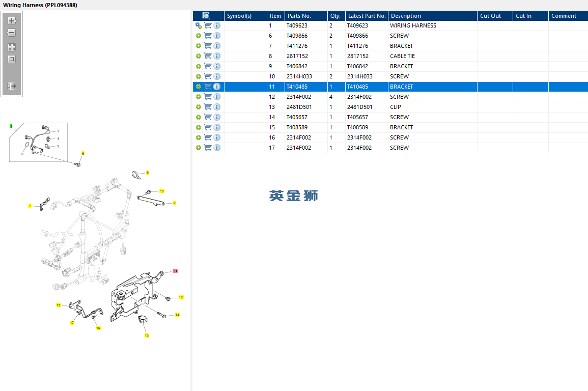Select callout 6 in the diagram

pyautogui.click(x=83, y=153)
